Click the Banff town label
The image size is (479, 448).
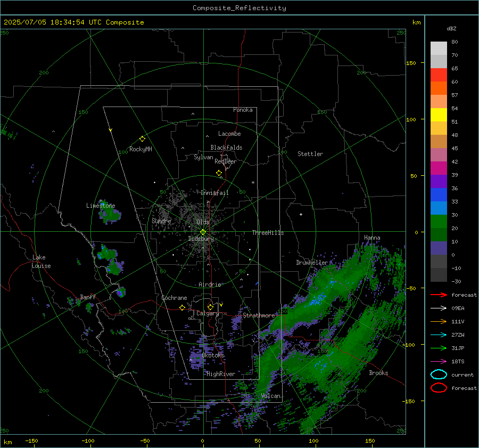(88, 297)
